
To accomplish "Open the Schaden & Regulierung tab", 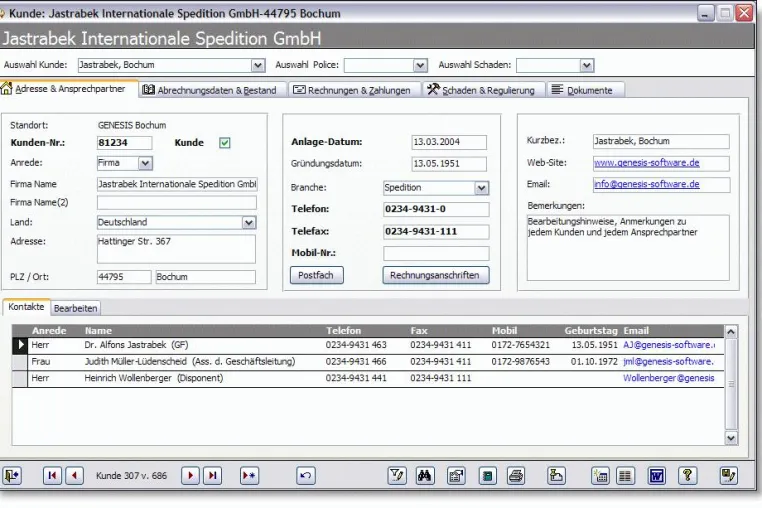I will (x=483, y=90).
